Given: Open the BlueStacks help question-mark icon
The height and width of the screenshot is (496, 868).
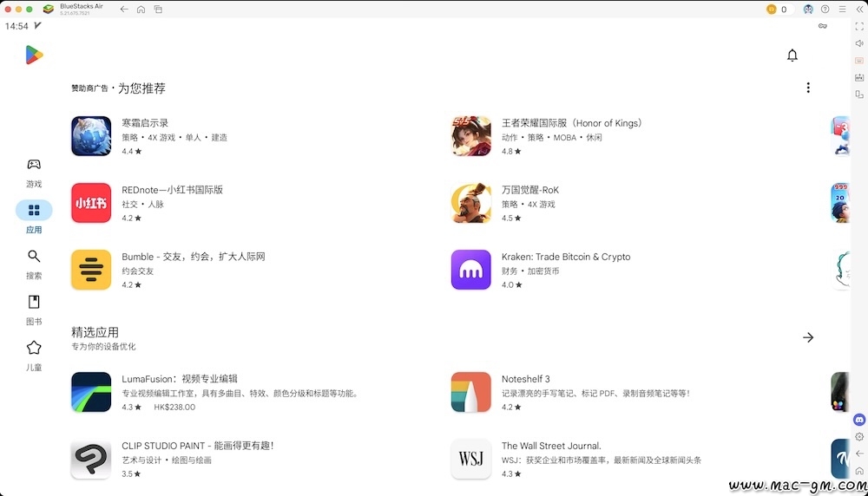Looking at the screenshot, I should pyautogui.click(x=825, y=10).
